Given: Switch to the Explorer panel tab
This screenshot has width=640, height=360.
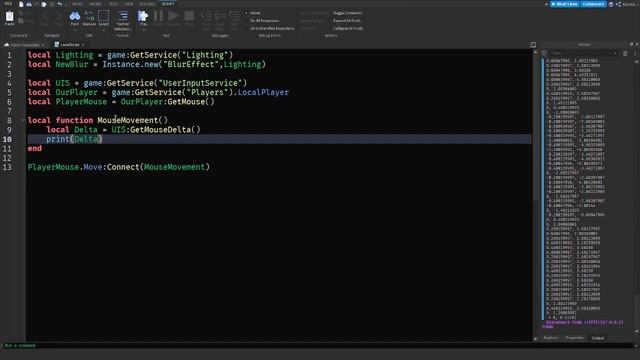Looking at the screenshot, I should pos(551,338).
